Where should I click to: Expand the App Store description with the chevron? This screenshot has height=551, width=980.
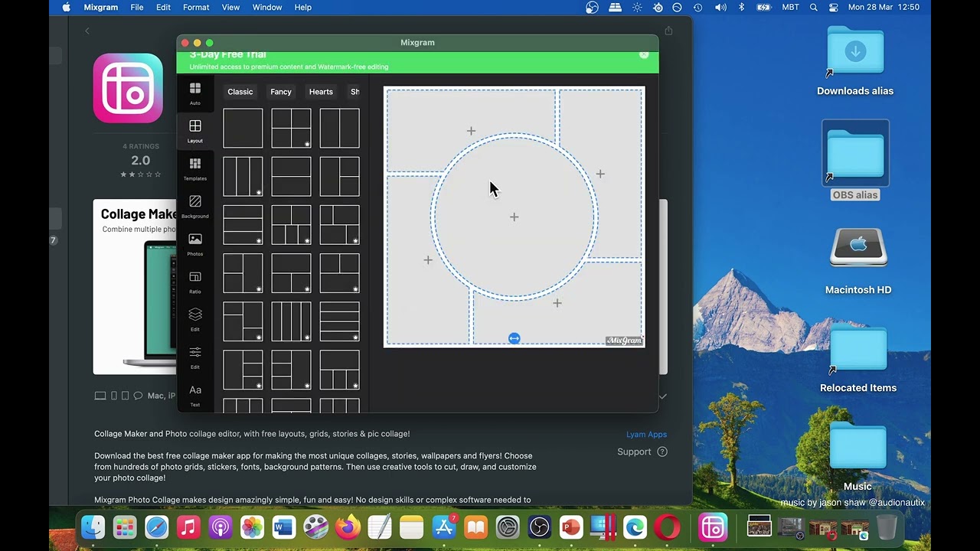tap(663, 396)
